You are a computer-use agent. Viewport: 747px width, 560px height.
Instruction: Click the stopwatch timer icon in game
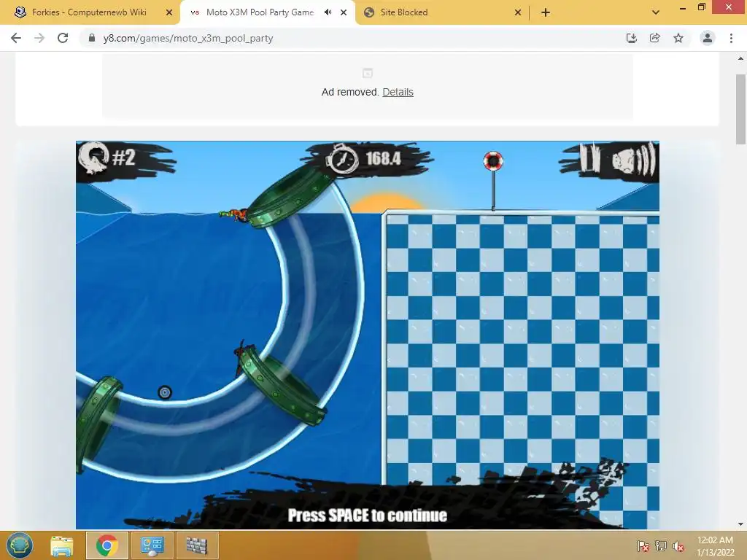pyautogui.click(x=342, y=159)
